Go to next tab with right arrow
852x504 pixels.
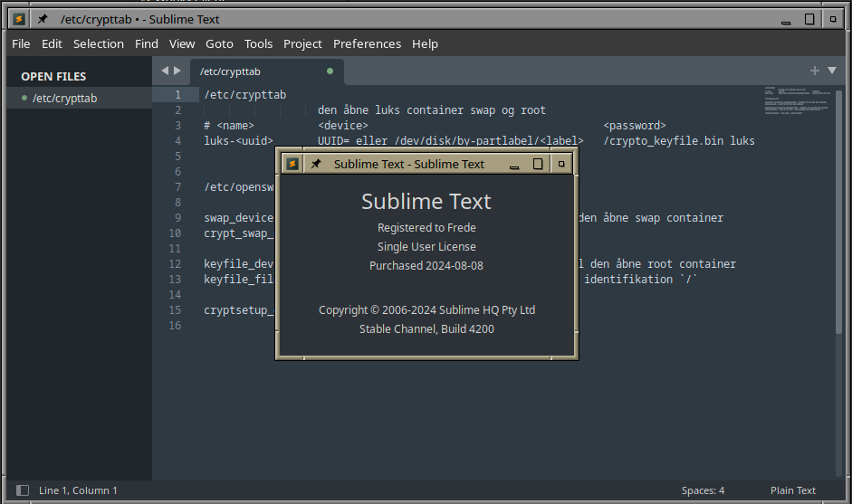click(177, 71)
